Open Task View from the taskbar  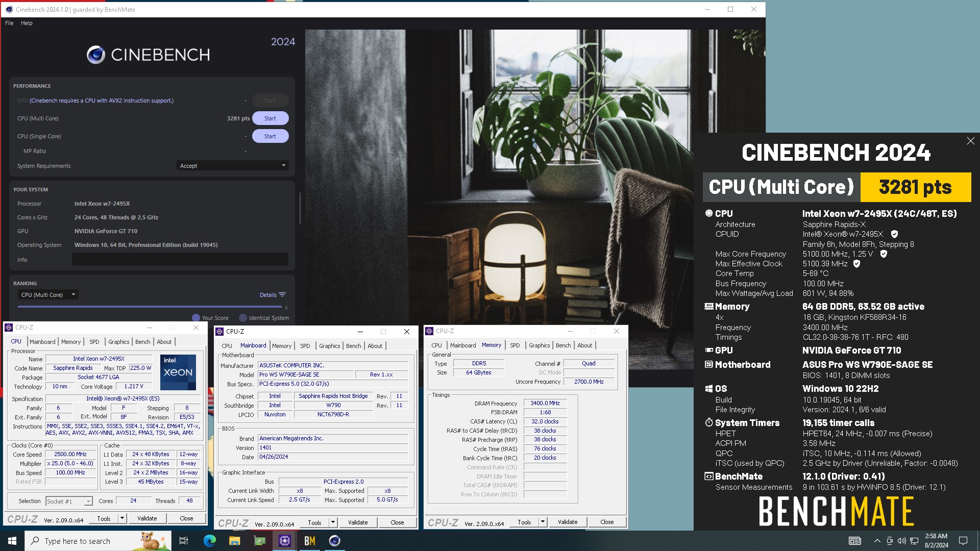point(184,541)
